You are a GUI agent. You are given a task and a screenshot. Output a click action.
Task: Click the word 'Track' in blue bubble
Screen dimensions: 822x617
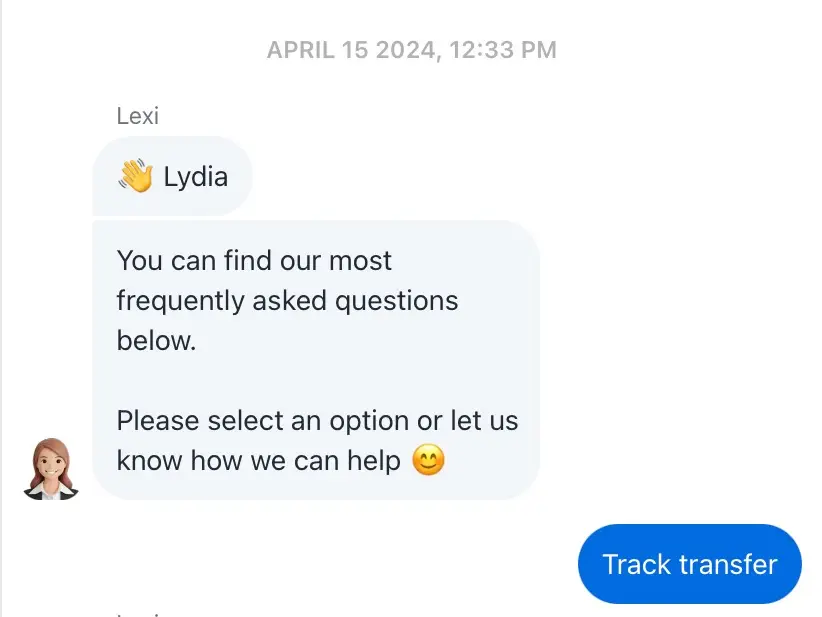636,565
